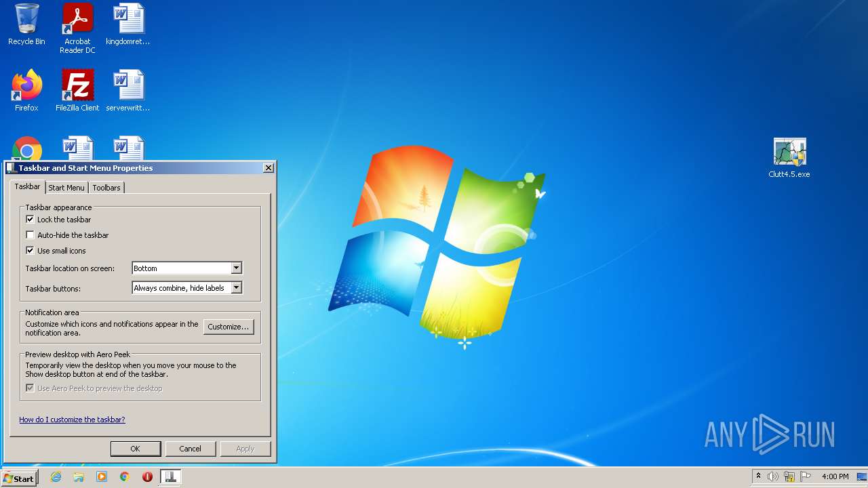Uncheck Use small icons
868x488 pixels.
pos(30,251)
